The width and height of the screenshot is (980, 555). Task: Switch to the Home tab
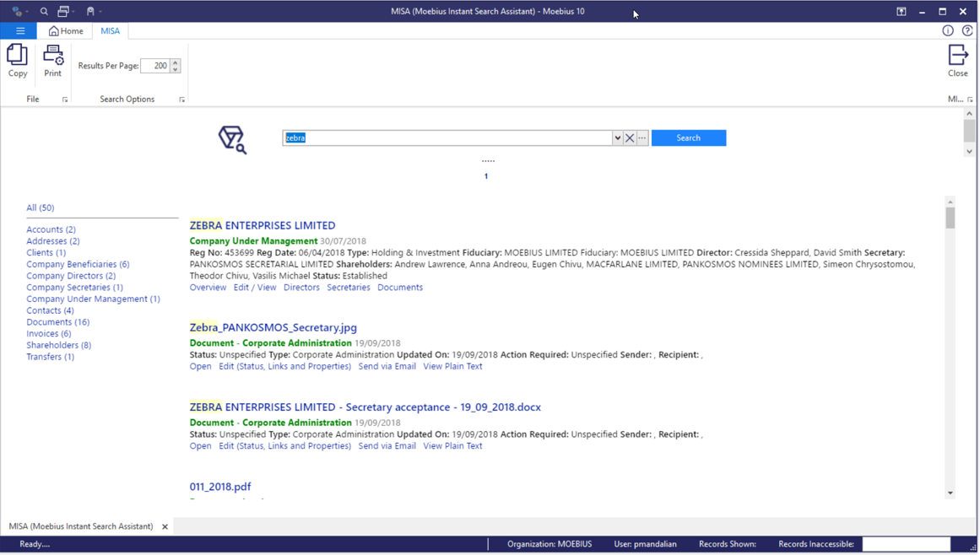(65, 30)
